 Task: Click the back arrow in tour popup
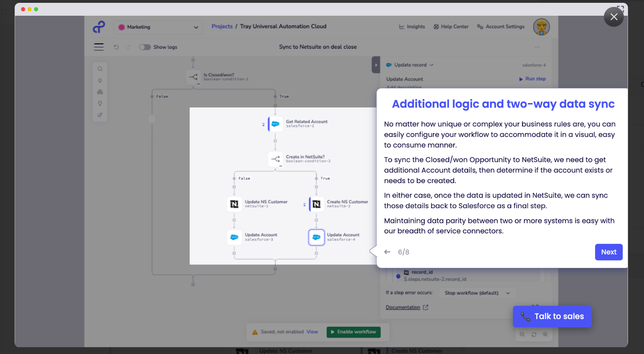[387, 252]
